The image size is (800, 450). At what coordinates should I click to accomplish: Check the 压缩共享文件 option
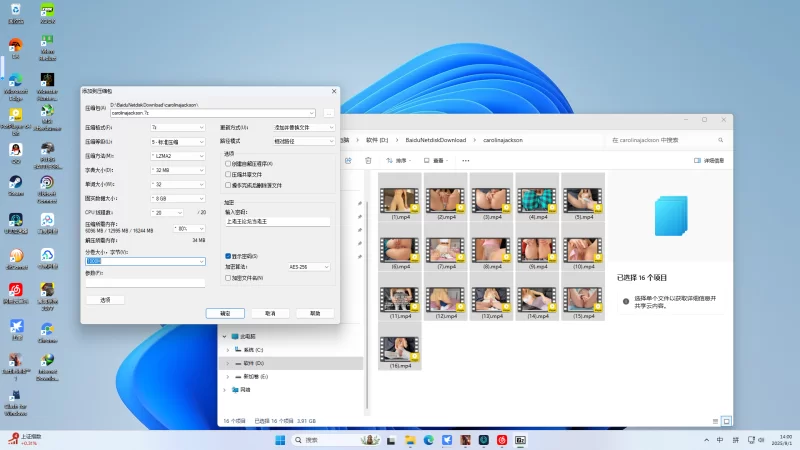228,174
